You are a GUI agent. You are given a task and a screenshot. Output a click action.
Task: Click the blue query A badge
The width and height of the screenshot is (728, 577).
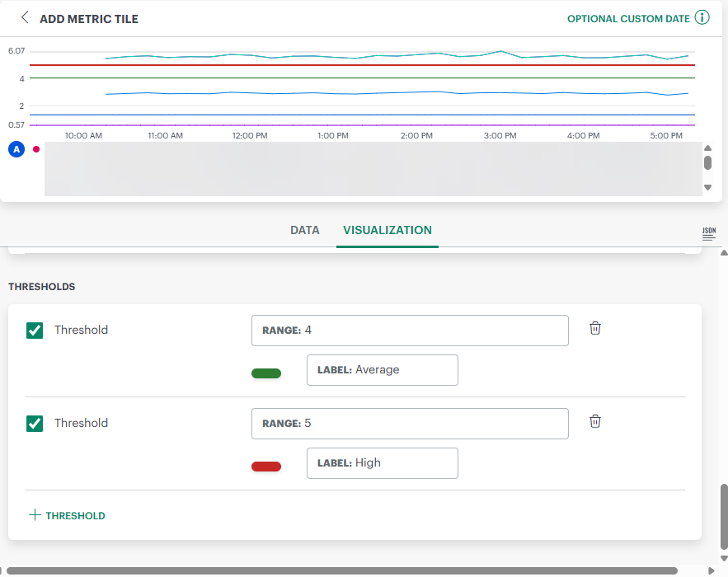[x=16, y=149]
